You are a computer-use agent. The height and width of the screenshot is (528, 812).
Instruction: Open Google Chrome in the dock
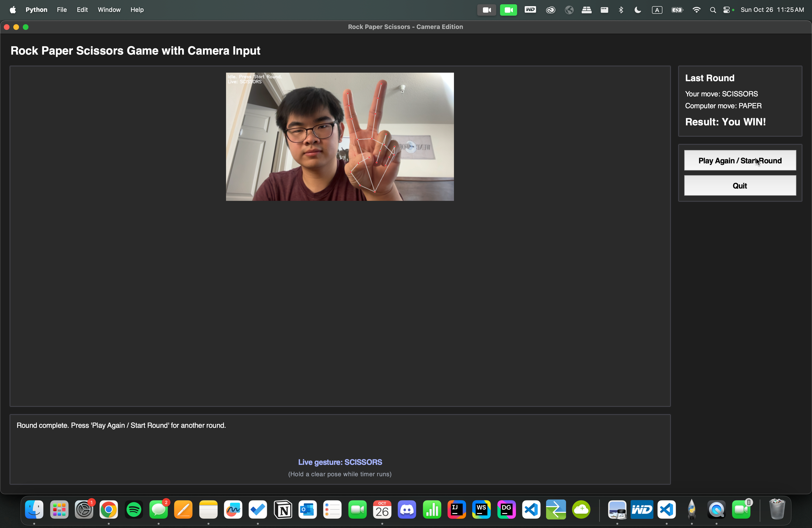point(109,509)
